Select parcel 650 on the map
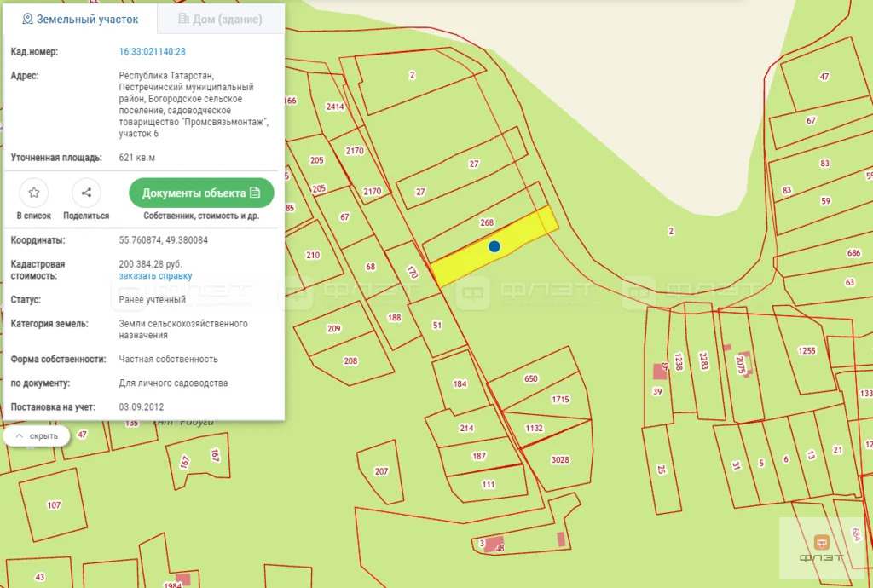The image size is (873, 588). (x=530, y=378)
